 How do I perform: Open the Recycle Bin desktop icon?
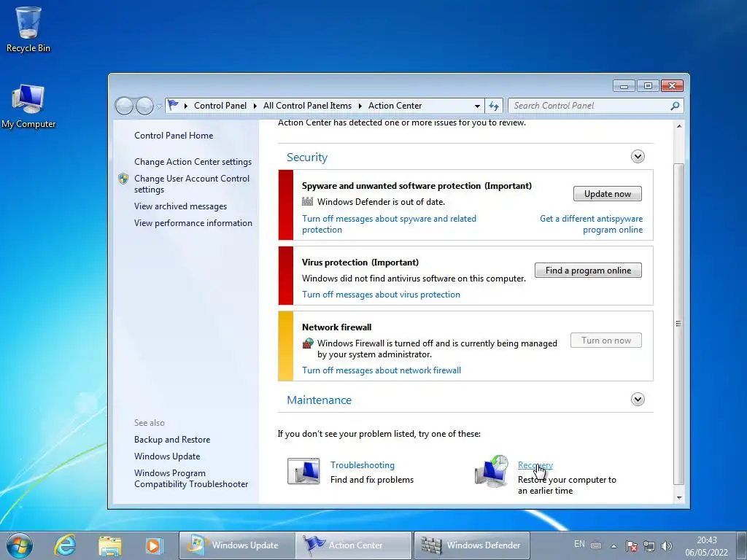pyautogui.click(x=28, y=29)
